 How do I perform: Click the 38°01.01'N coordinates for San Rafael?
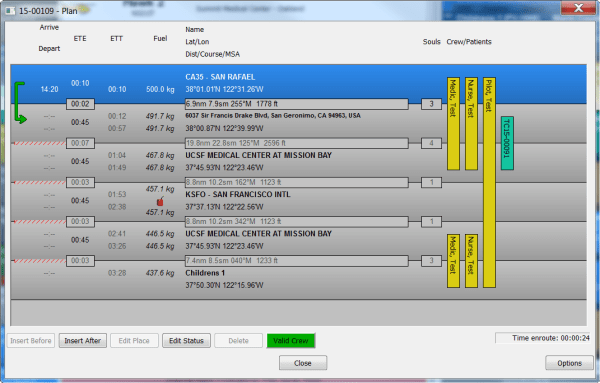click(224, 89)
